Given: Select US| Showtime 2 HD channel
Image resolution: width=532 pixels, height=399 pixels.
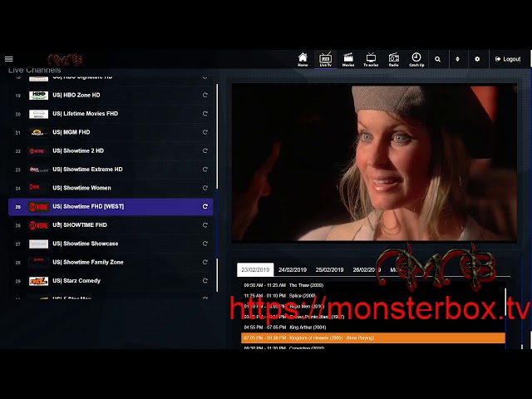Looking at the screenshot, I should pyautogui.click(x=111, y=150).
